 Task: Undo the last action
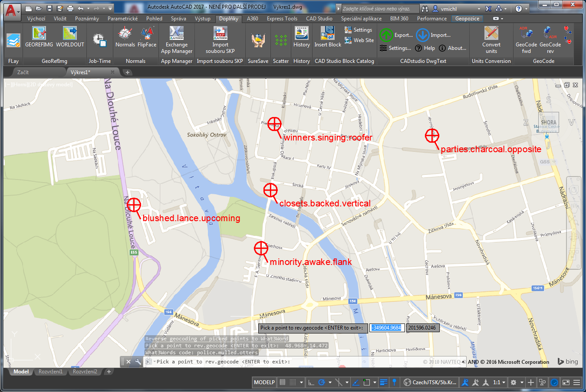81,8
